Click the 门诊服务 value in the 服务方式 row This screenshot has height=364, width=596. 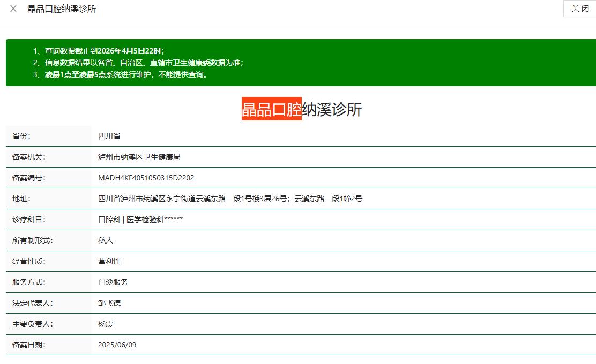point(113,282)
